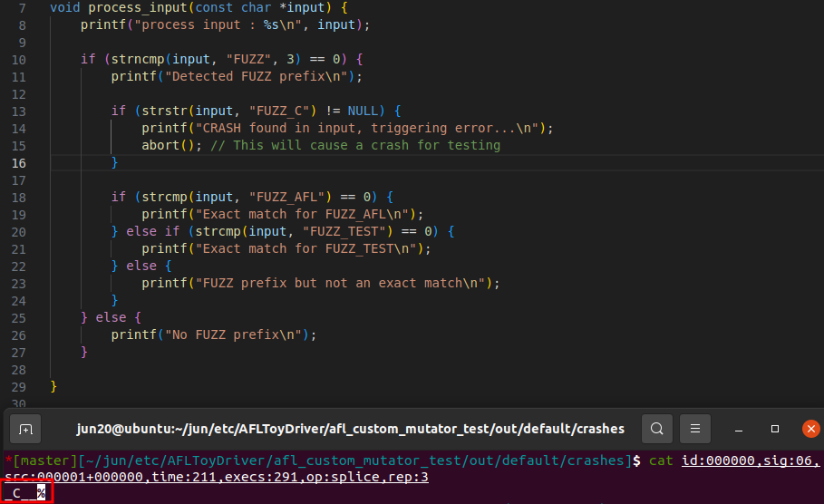This screenshot has height=504, width=824.
Task: Open the terminal search icon
Action: point(657,429)
